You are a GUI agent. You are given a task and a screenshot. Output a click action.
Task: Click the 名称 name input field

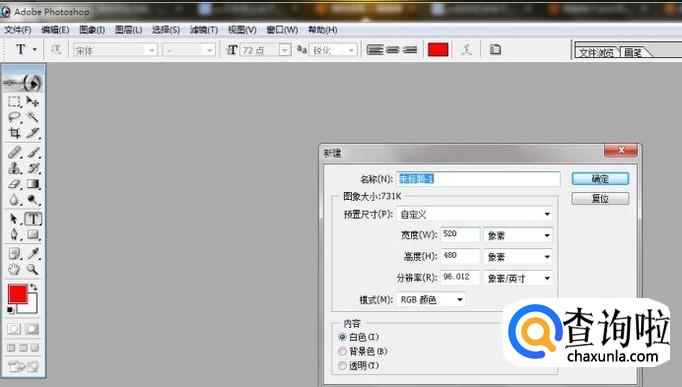click(x=478, y=179)
